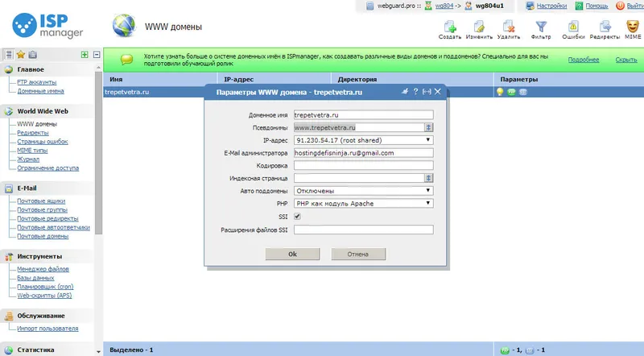The width and height of the screenshot is (644, 356).
Task: Click the sidebar scroll down arrow
Action: [x=98, y=351]
